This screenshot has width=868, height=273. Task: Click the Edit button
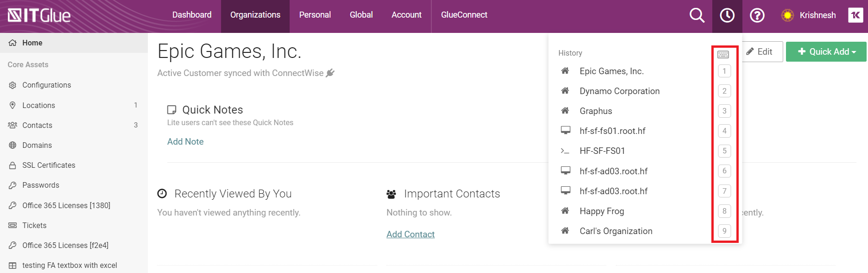(x=763, y=51)
